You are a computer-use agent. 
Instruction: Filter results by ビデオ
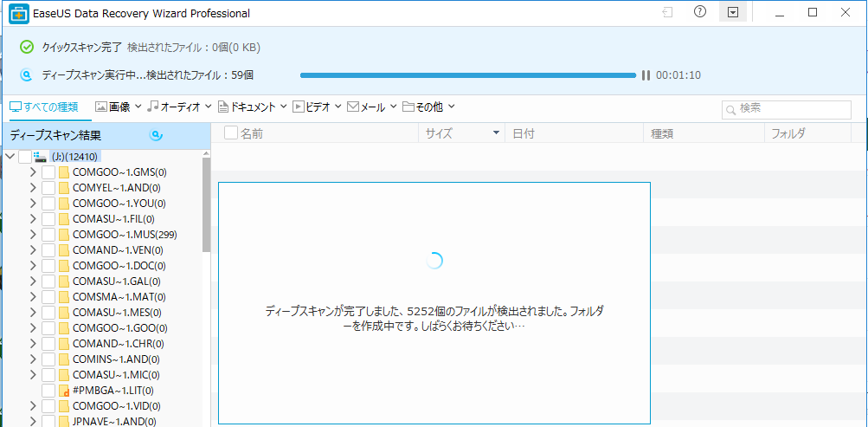click(318, 107)
